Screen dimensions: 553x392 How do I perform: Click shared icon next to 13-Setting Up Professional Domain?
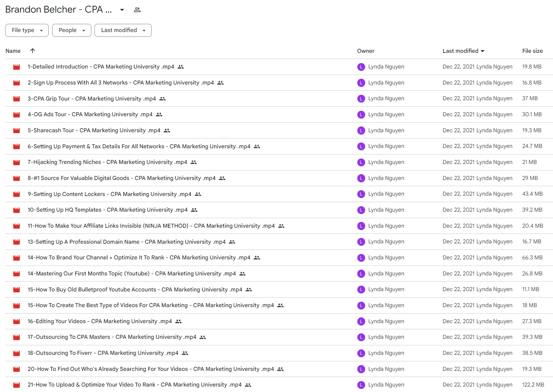point(232,242)
